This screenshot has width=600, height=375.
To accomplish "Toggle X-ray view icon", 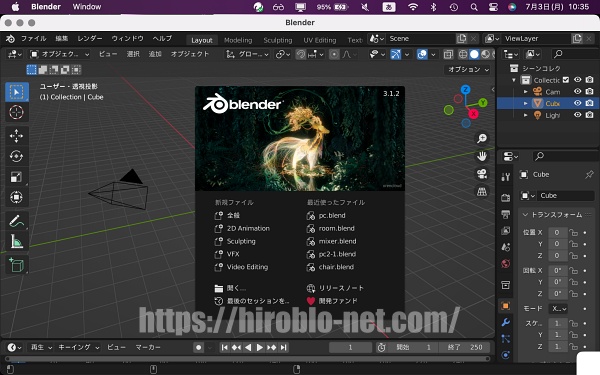I will [x=448, y=54].
